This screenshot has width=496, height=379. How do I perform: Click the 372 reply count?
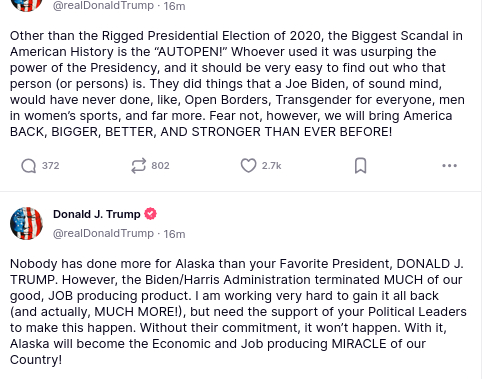tap(51, 166)
